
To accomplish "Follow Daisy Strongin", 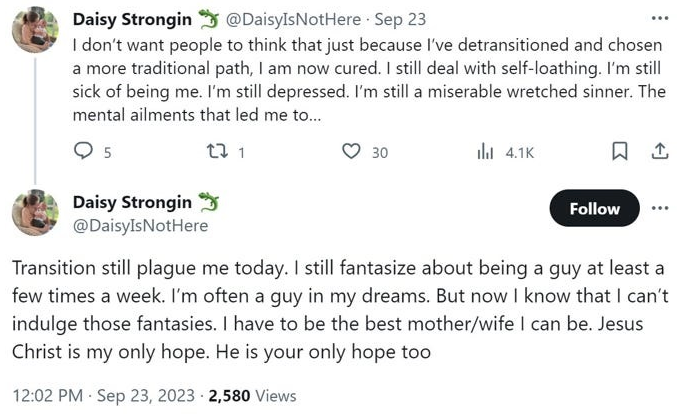I will pos(595,208).
